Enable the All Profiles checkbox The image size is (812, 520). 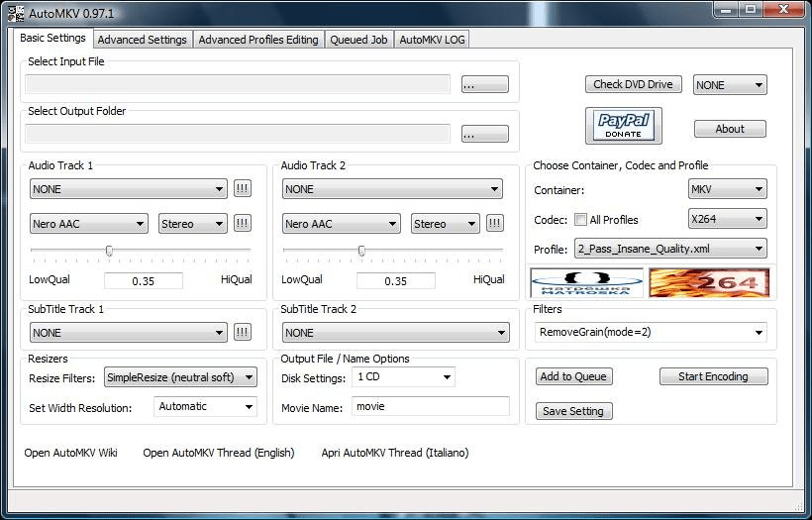pyautogui.click(x=581, y=220)
